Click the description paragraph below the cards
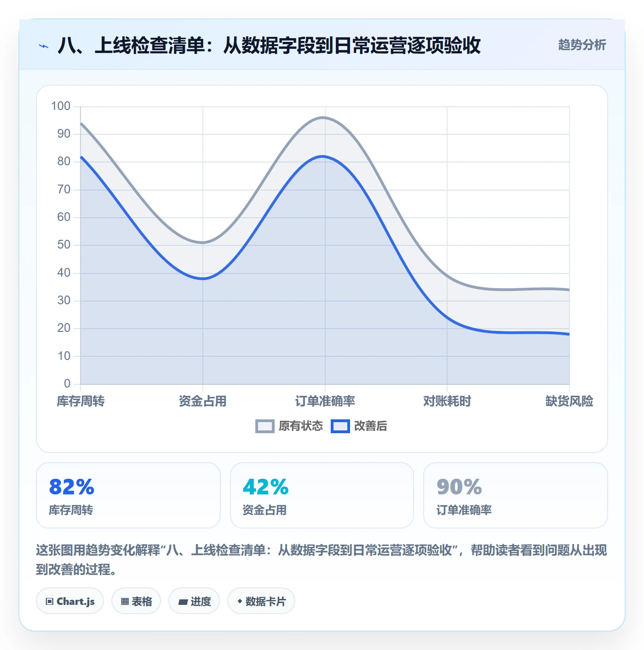Image resolution: width=644 pixels, height=650 pixels. (x=322, y=560)
